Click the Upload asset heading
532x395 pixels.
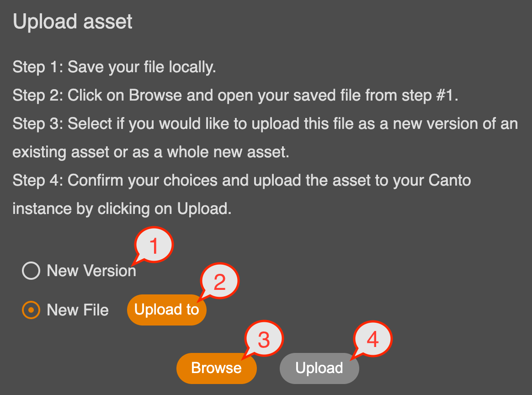(73, 22)
